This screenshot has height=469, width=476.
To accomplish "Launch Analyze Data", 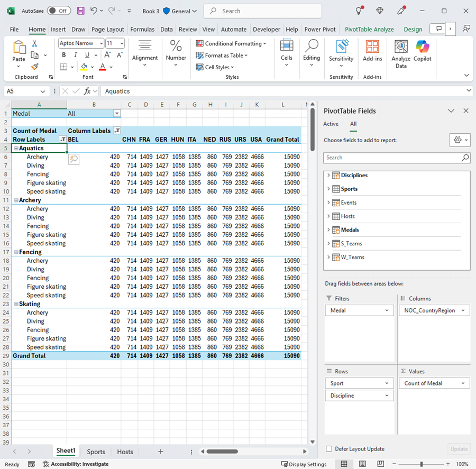I will click(401, 52).
